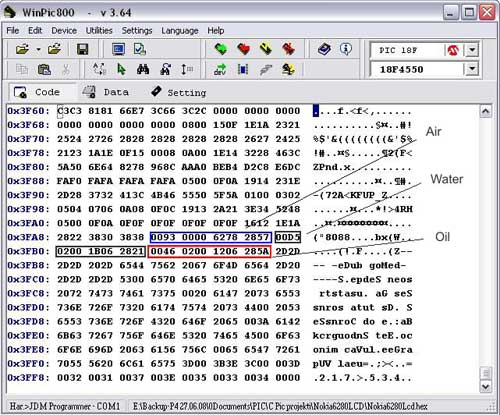500x415 pixels.
Task: Click the second folder icon to import file
Action: pyautogui.click(x=54, y=49)
